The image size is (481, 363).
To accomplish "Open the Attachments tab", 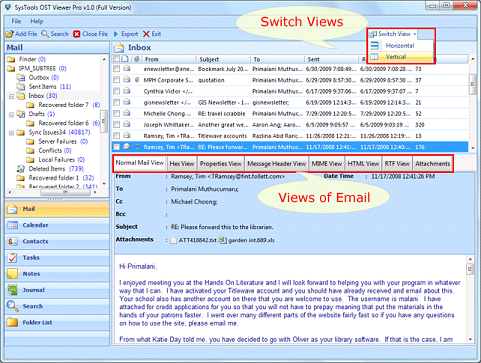I will (x=433, y=164).
